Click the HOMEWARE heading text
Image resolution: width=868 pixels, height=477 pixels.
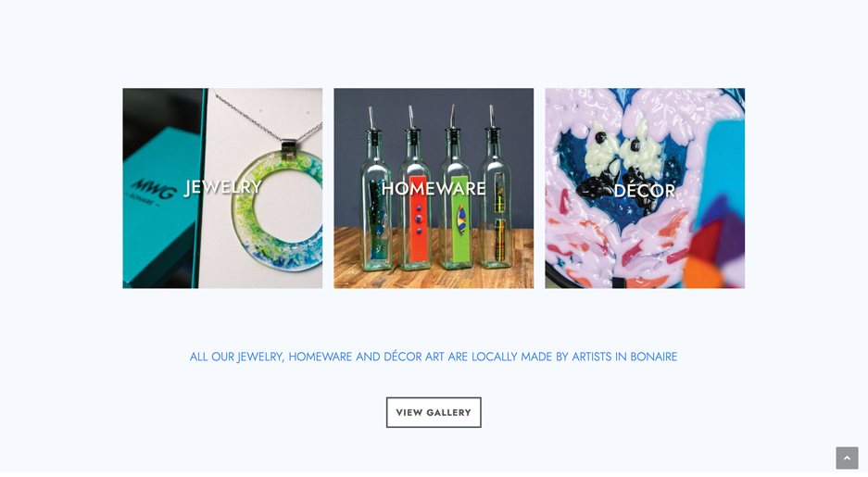(x=434, y=189)
